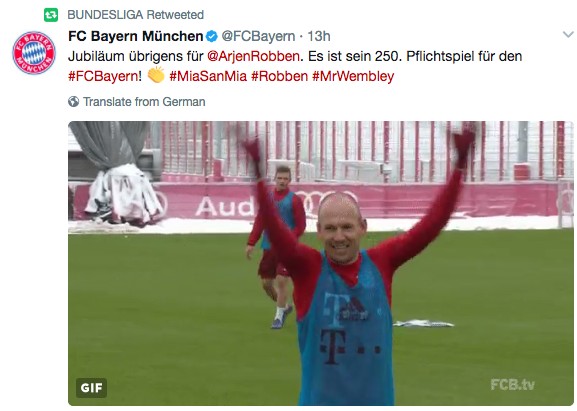
Task: Click the globe icon beside Translate
Action: click(x=74, y=102)
